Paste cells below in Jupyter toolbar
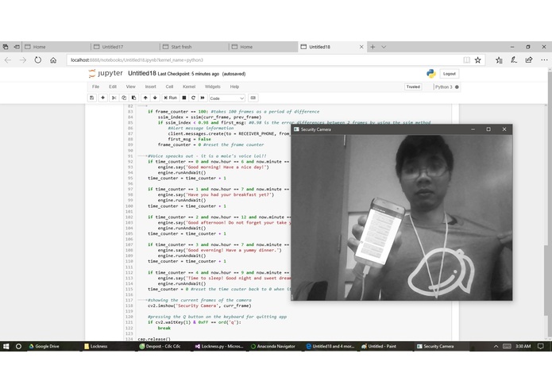The height and width of the screenshot is (392, 552). [133, 98]
